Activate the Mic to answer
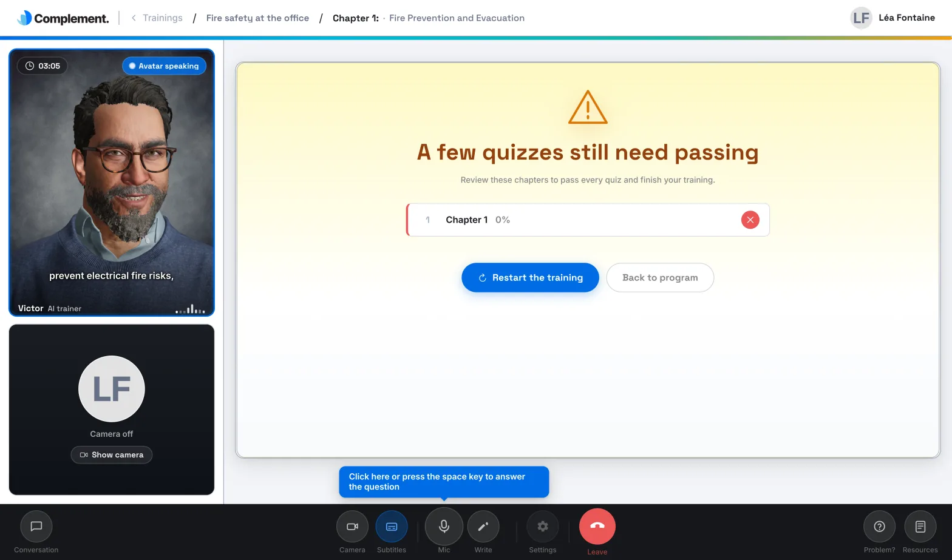Viewport: 952px width, 560px height. [444, 526]
